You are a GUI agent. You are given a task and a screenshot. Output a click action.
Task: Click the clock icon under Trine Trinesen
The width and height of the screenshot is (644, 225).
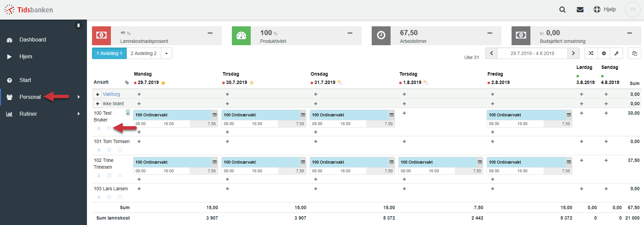point(120,175)
